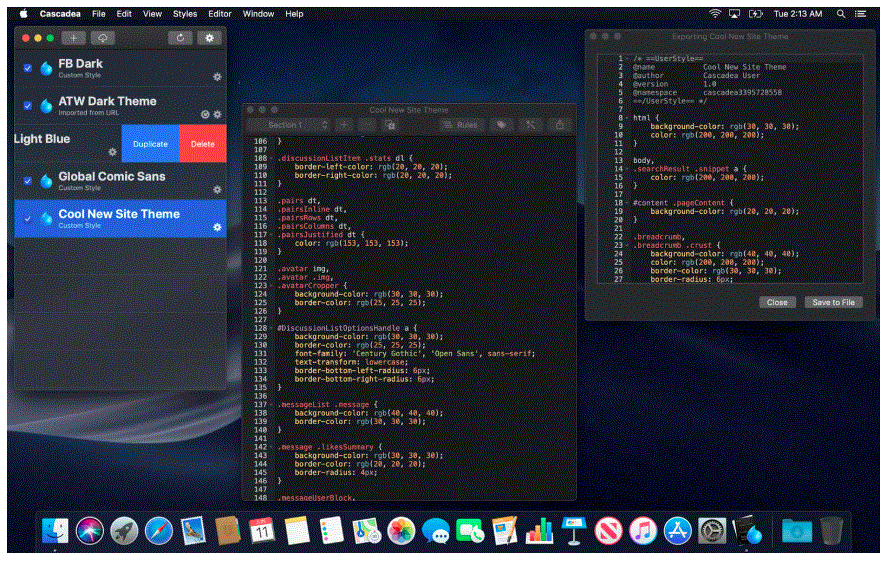This screenshot has height=562, width=884.
Task: Open the App Store from the Dock
Action: [678, 531]
